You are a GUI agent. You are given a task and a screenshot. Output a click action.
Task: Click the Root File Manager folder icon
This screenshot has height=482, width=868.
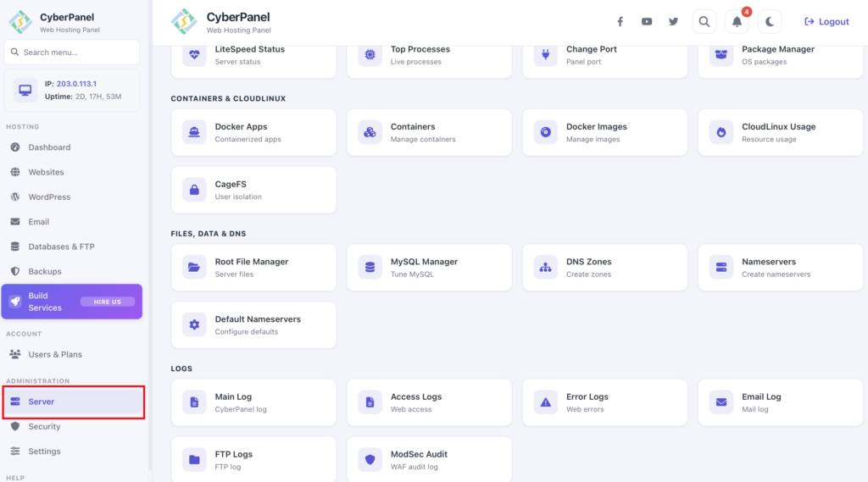194,268
